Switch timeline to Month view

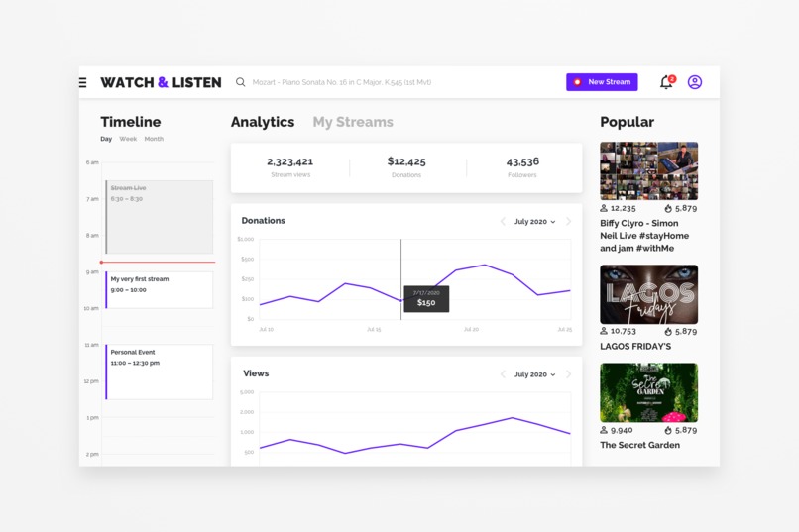154,139
